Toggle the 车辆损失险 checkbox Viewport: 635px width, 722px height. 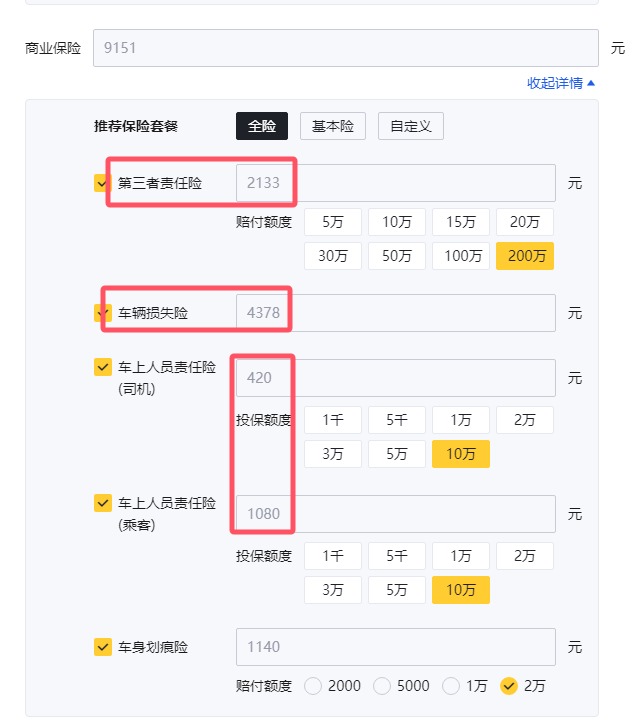click(x=102, y=313)
